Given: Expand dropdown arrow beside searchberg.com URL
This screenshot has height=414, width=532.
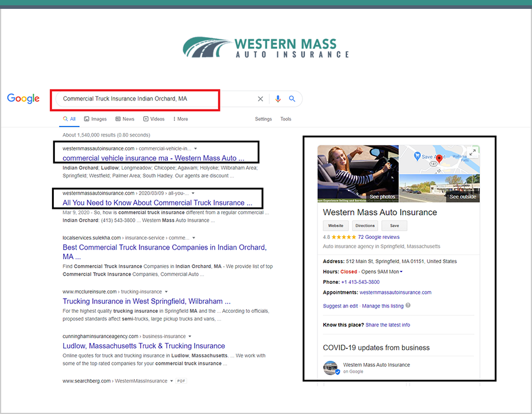Looking at the screenshot, I should [x=171, y=381].
